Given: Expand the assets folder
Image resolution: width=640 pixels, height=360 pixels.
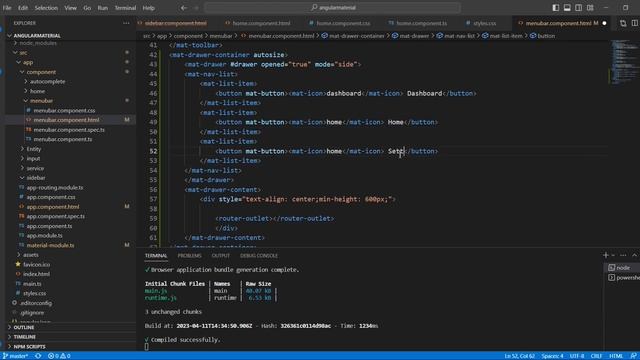Looking at the screenshot, I should pos(31,255).
